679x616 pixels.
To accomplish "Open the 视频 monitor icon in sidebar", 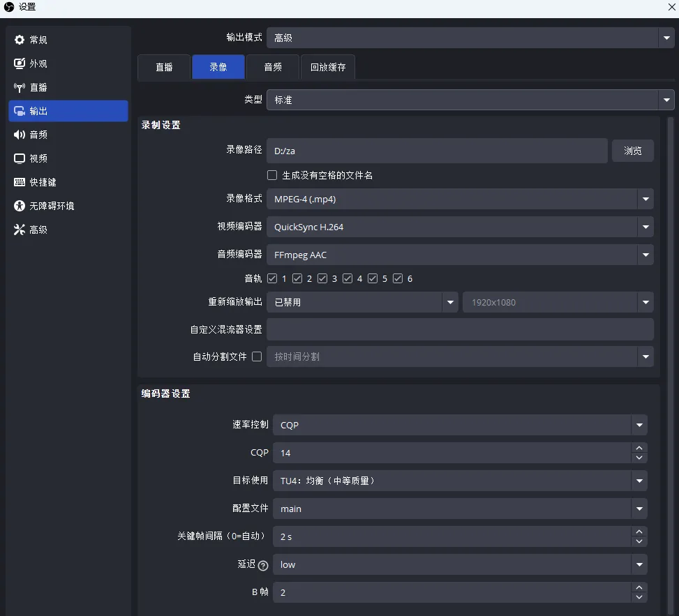I will [x=20, y=159].
